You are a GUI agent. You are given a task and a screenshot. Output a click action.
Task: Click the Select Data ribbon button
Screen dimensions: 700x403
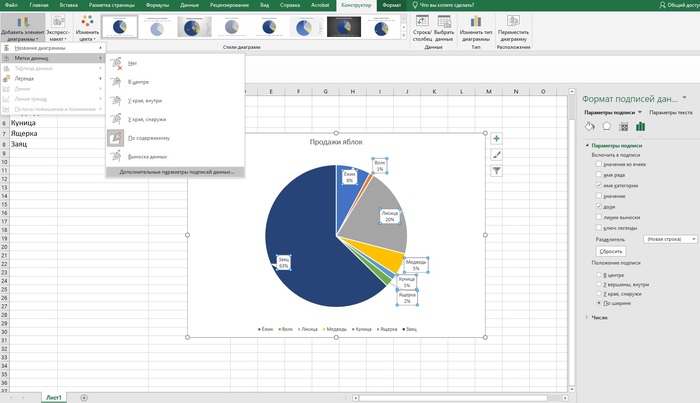pyautogui.click(x=445, y=25)
